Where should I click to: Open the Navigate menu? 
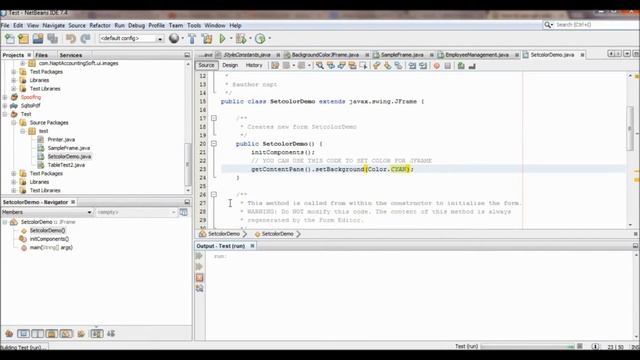53,25
